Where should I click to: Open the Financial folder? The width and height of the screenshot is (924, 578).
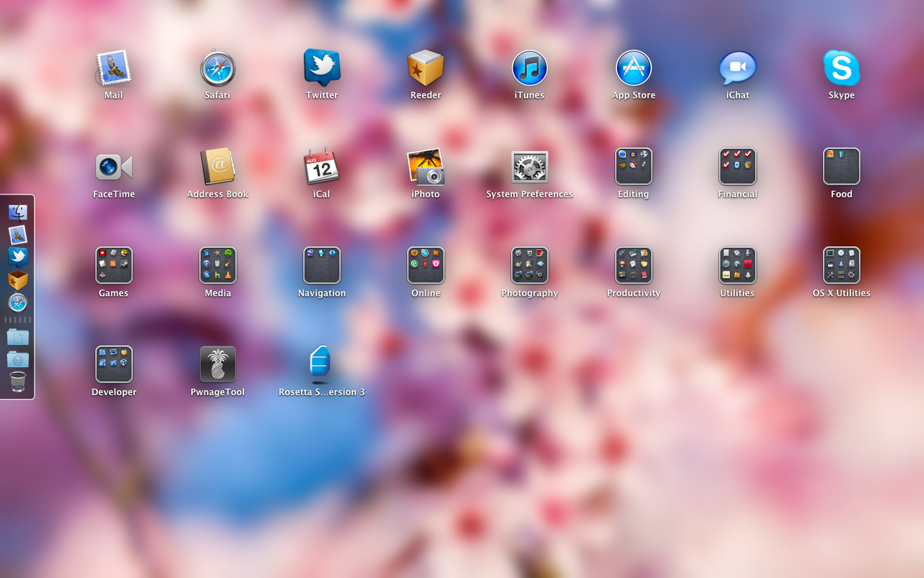pos(738,167)
